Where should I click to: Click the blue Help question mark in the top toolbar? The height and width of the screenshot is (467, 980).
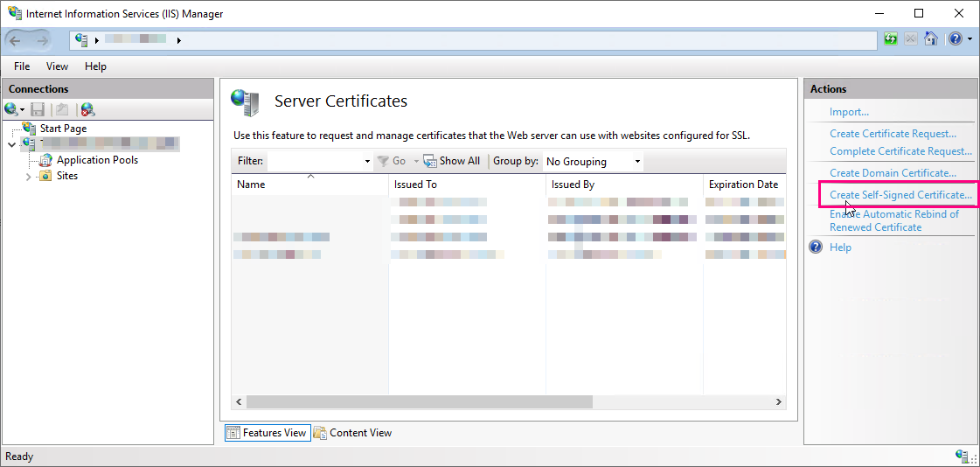coord(955,39)
